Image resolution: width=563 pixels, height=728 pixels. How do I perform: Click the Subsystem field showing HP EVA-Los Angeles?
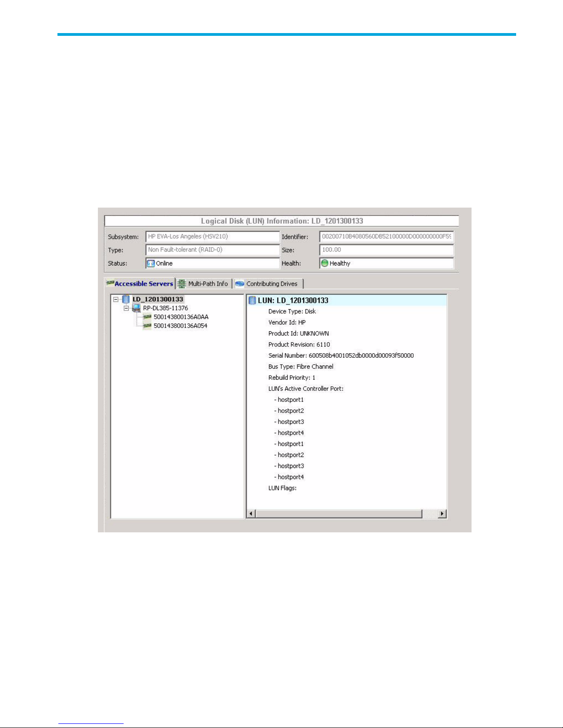(212, 237)
